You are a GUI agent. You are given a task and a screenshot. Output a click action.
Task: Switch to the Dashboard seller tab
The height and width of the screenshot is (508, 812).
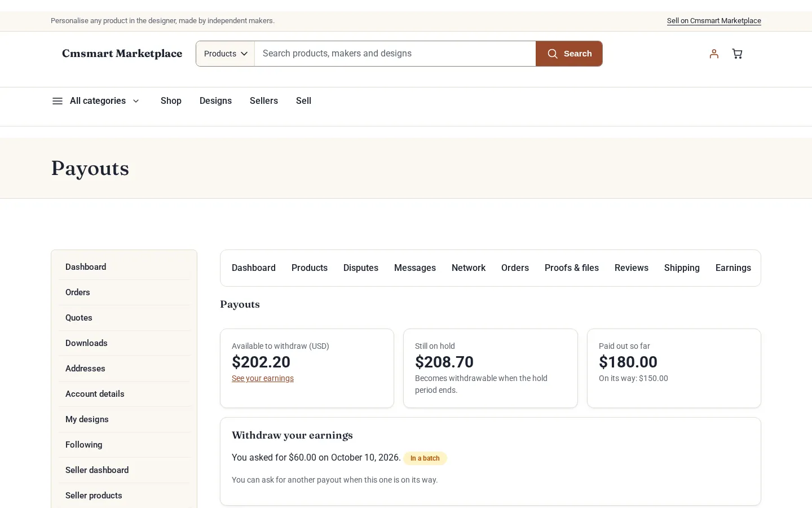pos(254,268)
